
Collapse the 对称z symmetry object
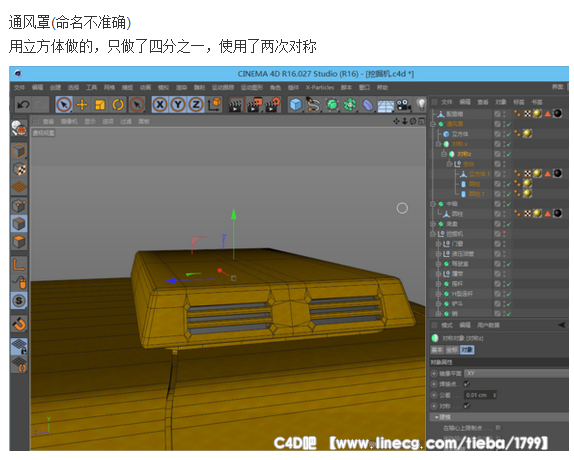[x=443, y=154]
